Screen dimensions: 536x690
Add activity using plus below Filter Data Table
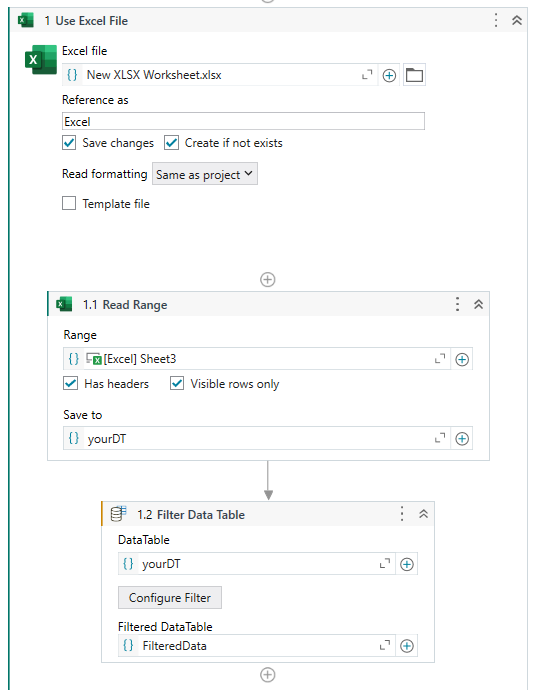click(x=268, y=675)
